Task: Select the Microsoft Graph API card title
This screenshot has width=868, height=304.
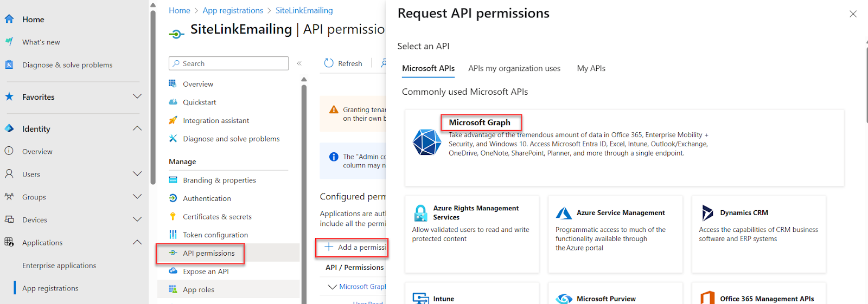Action: [480, 122]
